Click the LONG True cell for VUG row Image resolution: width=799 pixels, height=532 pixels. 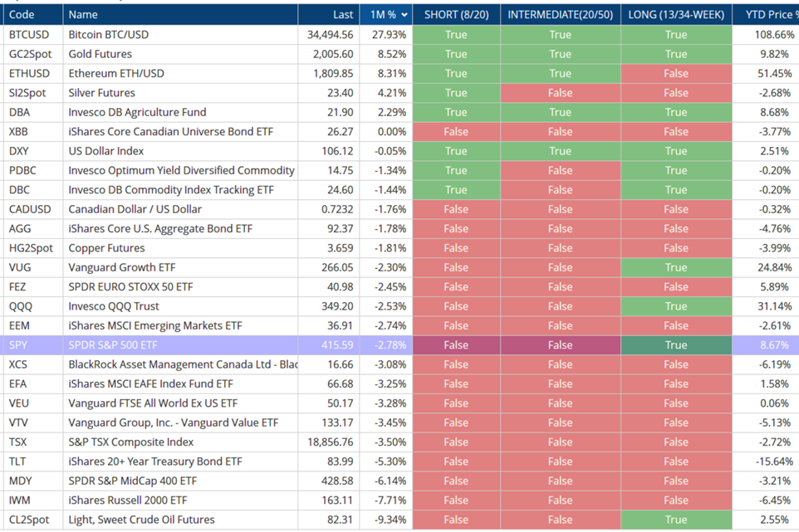pyautogui.click(x=676, y=267)
